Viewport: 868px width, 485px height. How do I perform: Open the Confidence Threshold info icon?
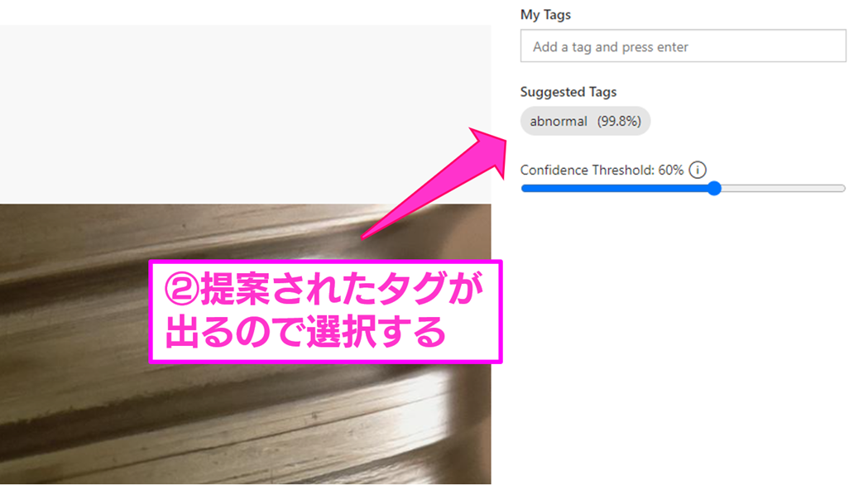point(698,170)
